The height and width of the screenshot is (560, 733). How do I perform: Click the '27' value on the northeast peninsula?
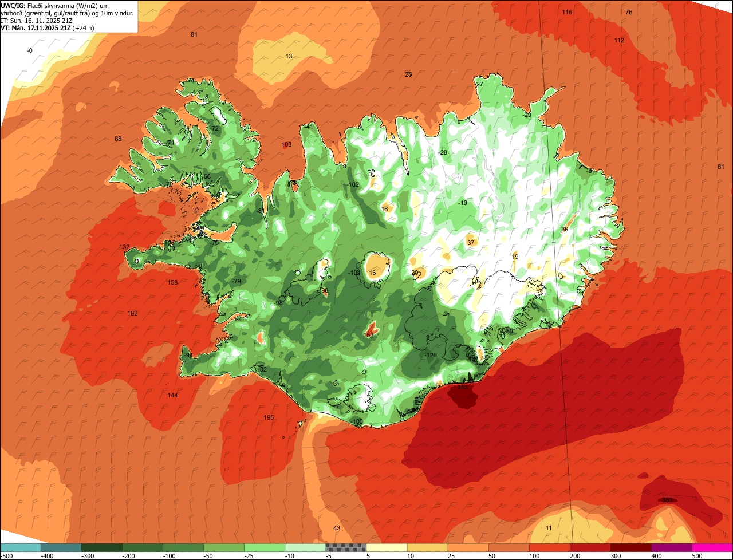pos(480,84)
